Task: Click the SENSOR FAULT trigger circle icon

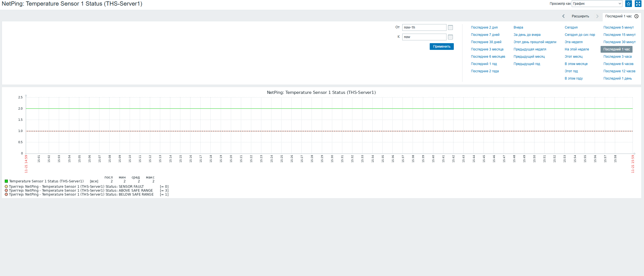Action: pos(6,187)
